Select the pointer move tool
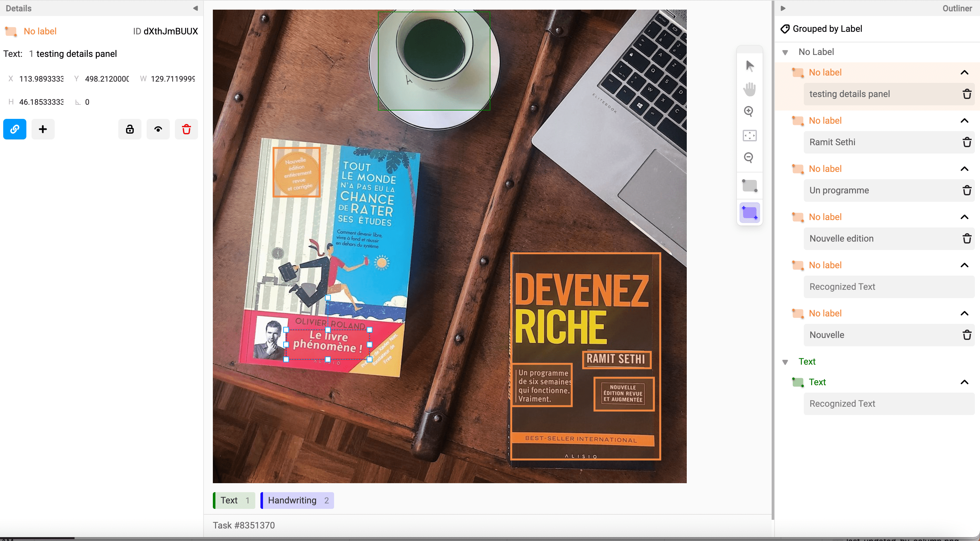This screenshot has height=541, width=980. point(749,66)
